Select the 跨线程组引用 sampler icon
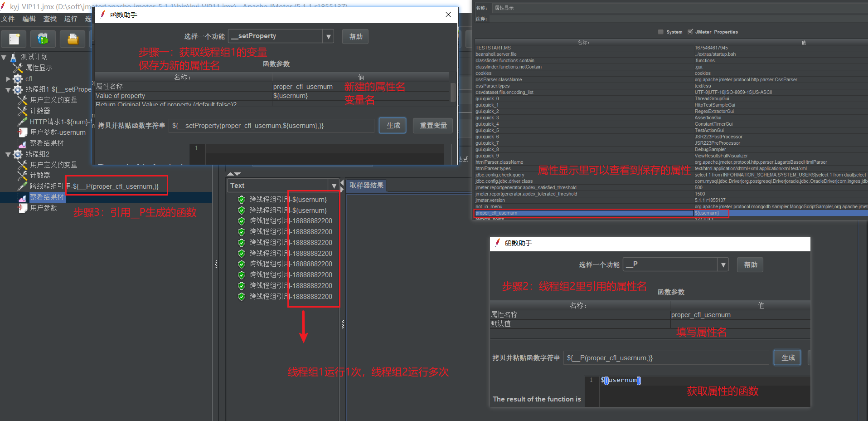Screen dimensions: 868x421 (x=23, y=186)
